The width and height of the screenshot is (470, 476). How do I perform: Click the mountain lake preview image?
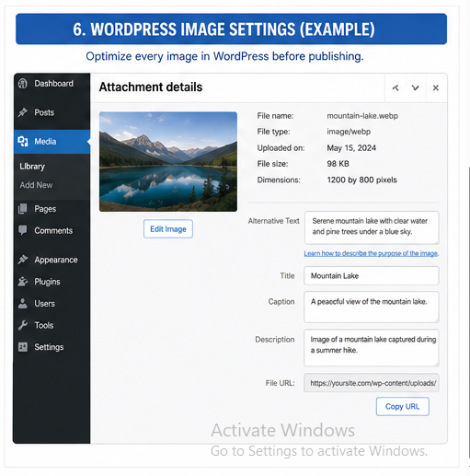168,161
